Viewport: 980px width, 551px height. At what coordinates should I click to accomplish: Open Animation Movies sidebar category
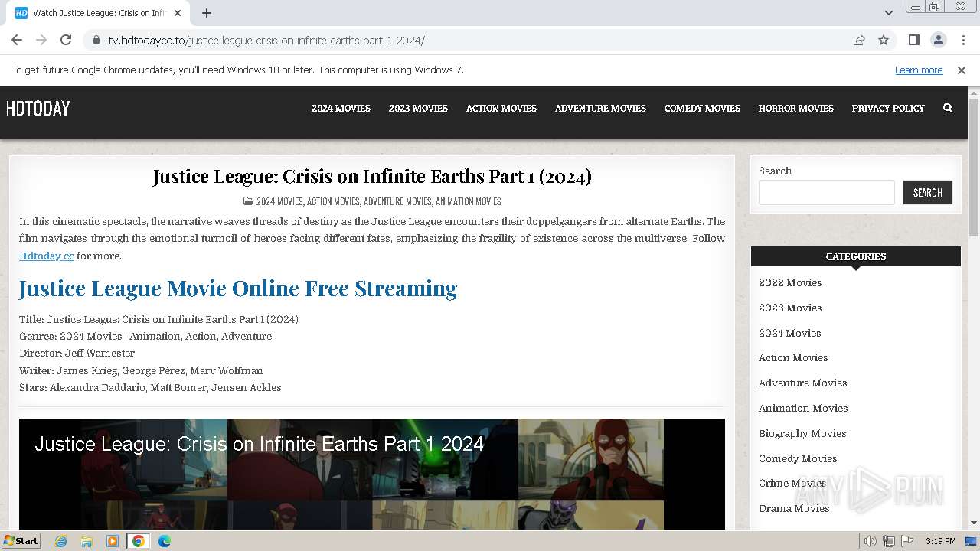(803, 408)
